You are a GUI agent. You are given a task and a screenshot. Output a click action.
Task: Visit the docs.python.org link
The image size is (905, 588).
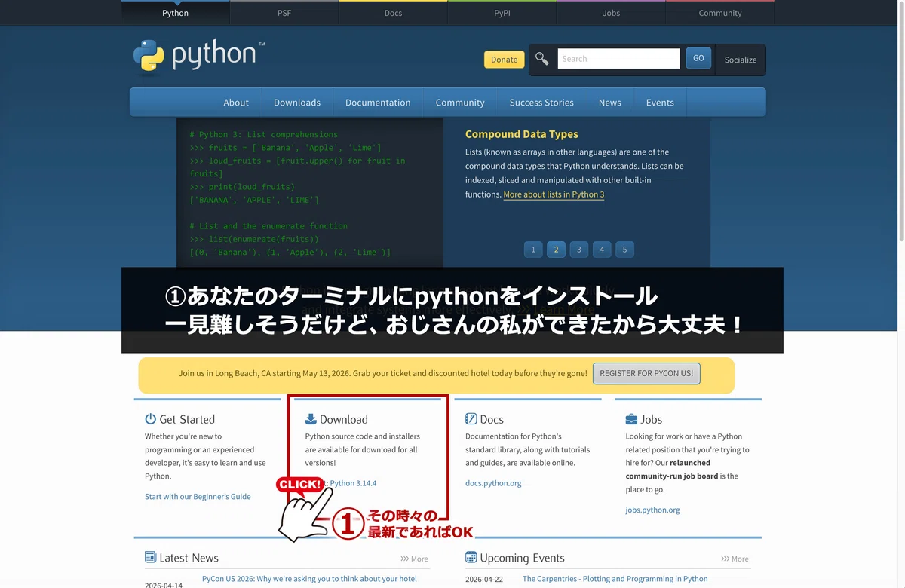493,483
